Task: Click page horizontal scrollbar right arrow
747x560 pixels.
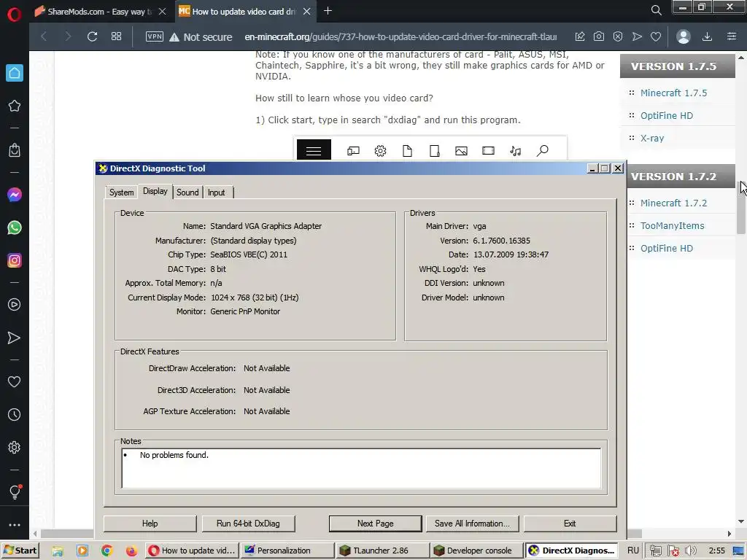Action: (x=729, y=533)
